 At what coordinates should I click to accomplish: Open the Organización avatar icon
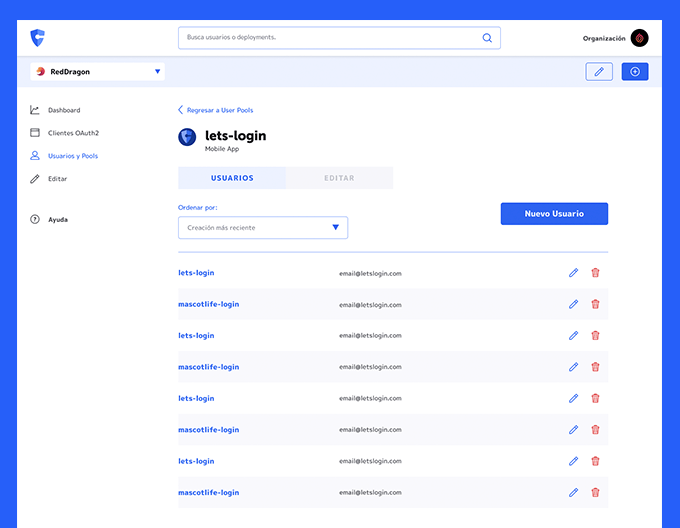[x=639, y=38]
